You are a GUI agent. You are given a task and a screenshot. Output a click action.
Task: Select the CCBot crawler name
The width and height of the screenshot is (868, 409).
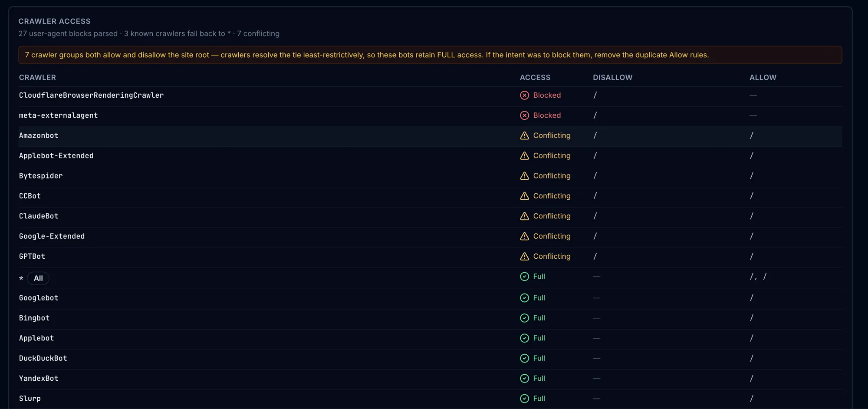[30, 196]
